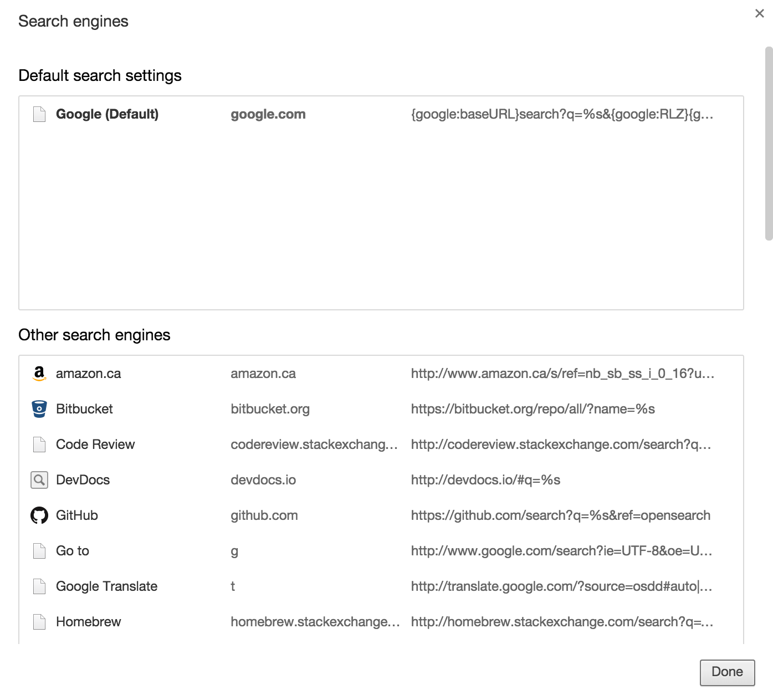Select the Bitbucket engine name

[x=84, y=409]
